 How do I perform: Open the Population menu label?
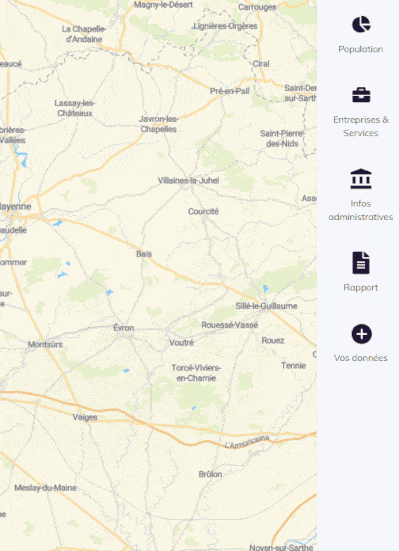pyautogui.click(x=361, y=49)
